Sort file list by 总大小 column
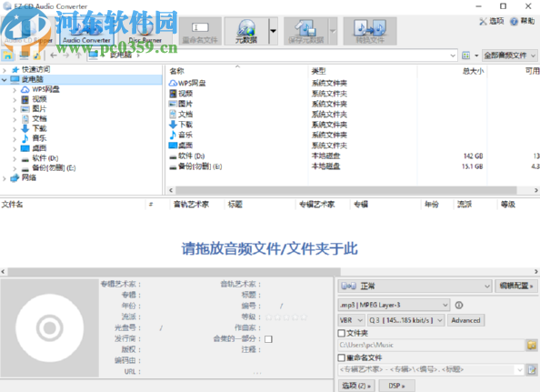The height and width of the screenshot is (392, 540). point(474,71)
